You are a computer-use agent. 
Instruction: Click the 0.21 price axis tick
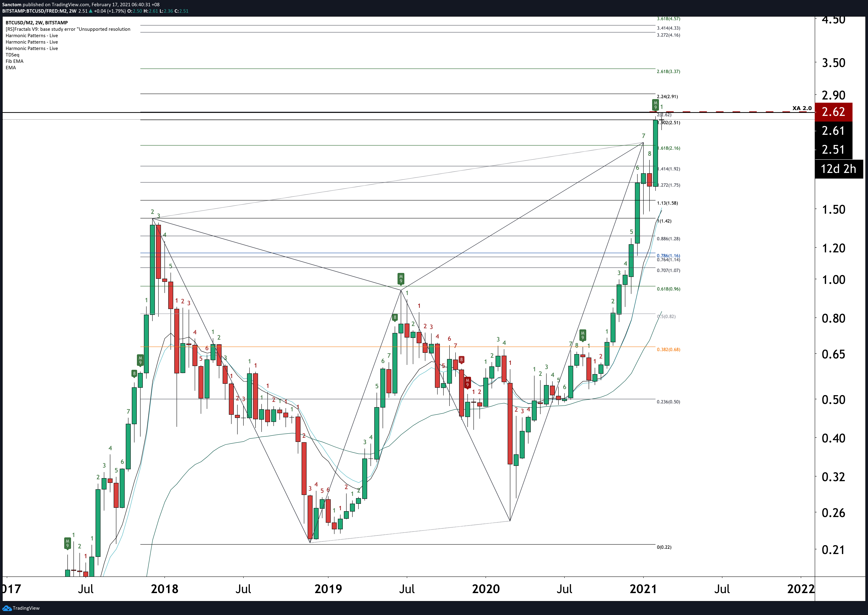tap(833, 549)
